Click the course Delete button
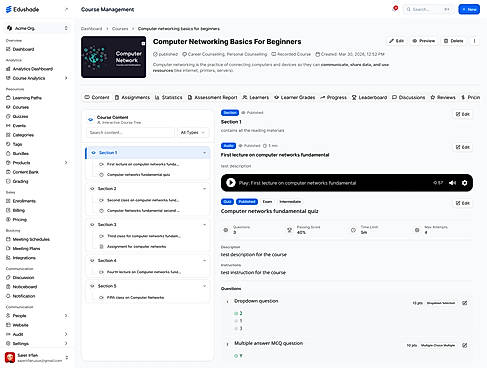 tap(454, 41)
